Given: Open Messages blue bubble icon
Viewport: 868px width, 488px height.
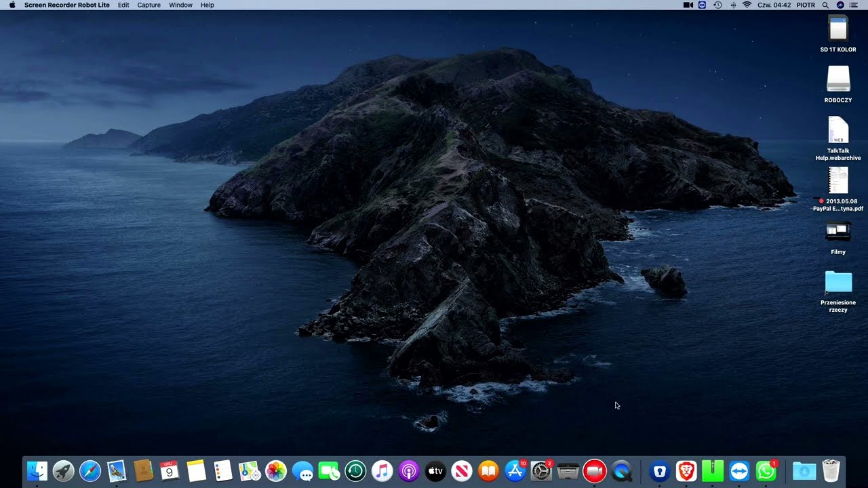Looking at the screenshot, I should 302,470.
